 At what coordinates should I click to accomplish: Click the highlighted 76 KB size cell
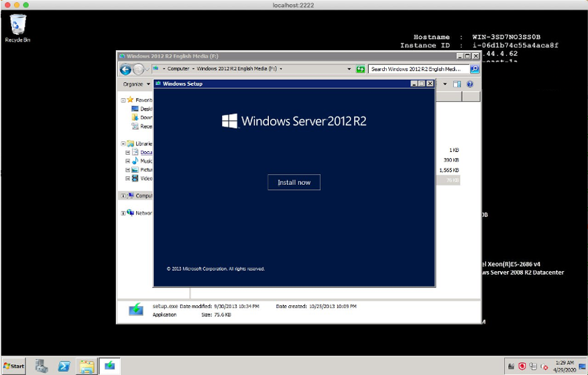tap(453, 180)
